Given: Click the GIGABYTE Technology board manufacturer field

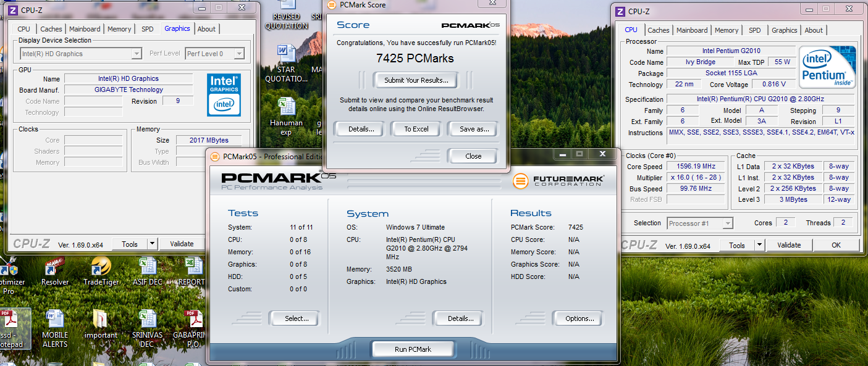Looking at the screenshot, I should coord(129,89).
